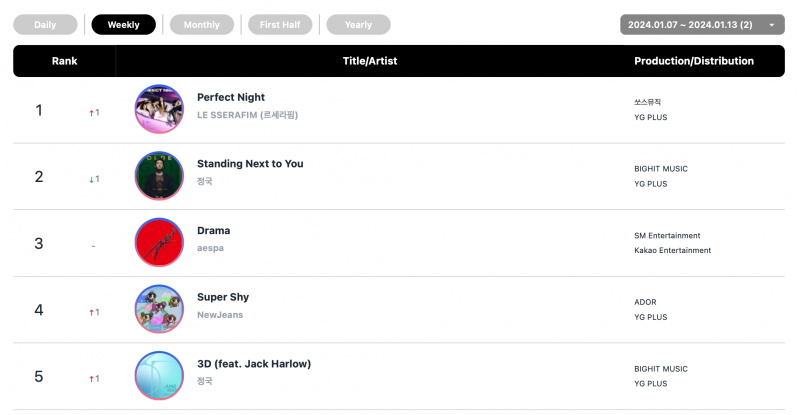Click the red up arrow beside rank 4
The image size is (800, 415).
coord(91,312)
